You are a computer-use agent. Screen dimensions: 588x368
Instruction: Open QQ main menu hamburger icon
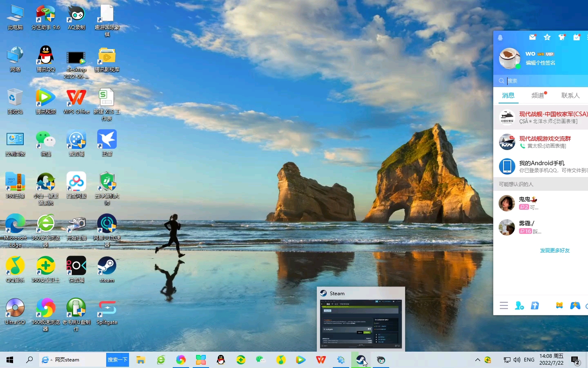(x=504, y=305)
